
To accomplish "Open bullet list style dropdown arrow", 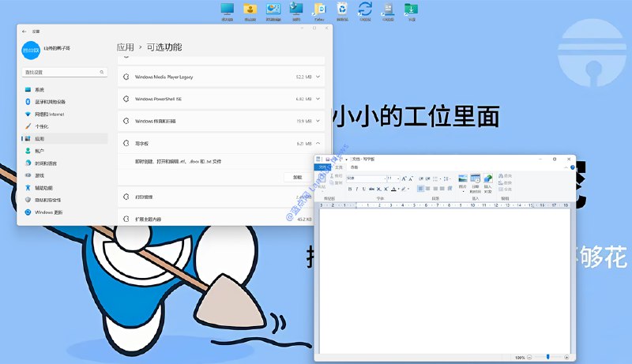I will click(440, 178).
